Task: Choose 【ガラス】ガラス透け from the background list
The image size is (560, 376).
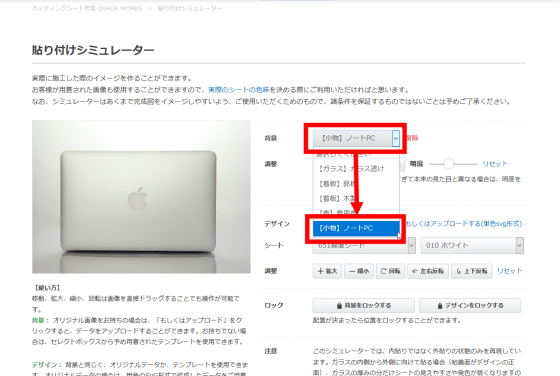Action: point(351,169)
